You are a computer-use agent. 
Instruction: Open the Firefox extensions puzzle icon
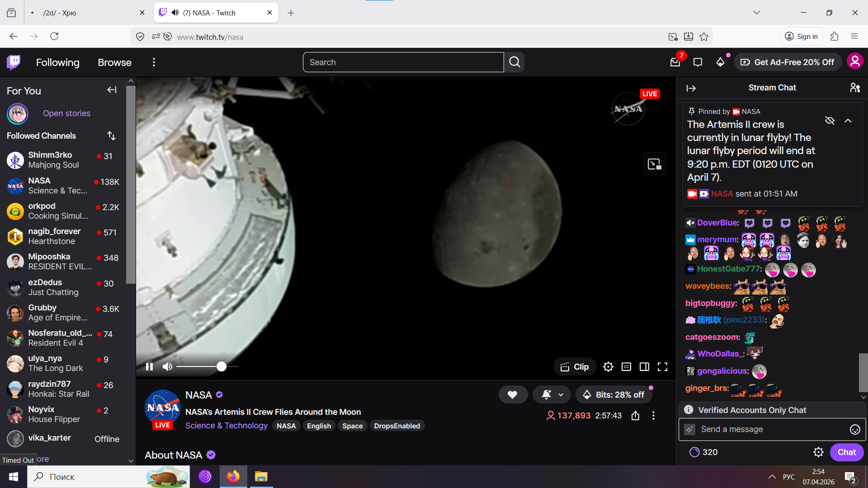[x=835, y=37]
